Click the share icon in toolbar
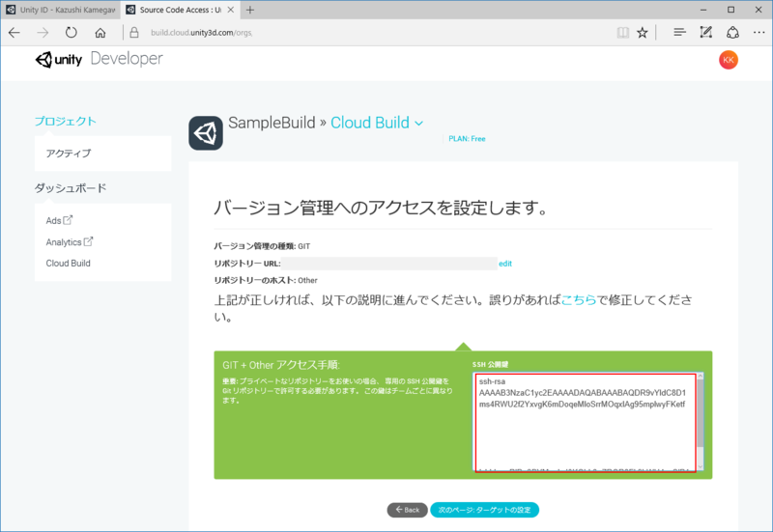 [x=732, y=33]
